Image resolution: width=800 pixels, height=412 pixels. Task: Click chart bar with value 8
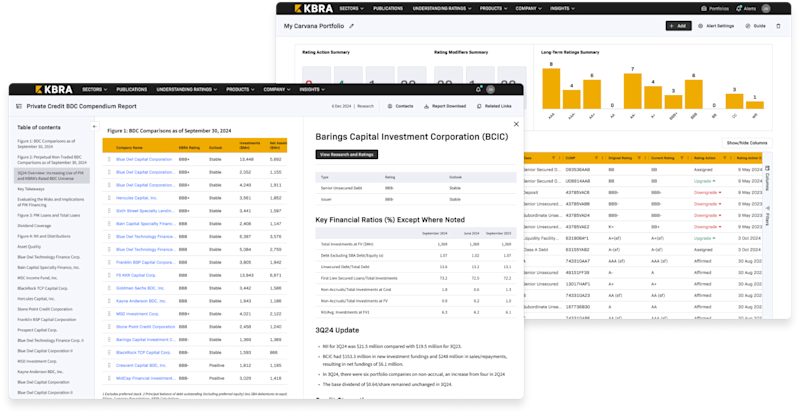551,89
